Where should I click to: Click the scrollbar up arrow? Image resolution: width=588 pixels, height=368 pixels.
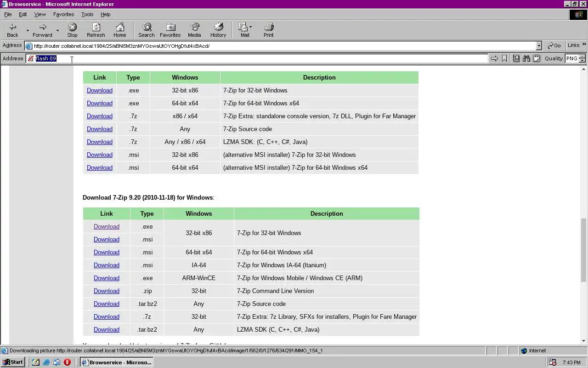pyautogui.click(x=584, y=69)
